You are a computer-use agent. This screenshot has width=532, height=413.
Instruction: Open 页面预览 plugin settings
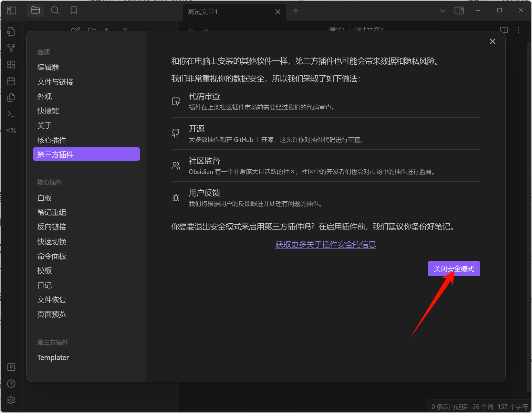point(86,314)
